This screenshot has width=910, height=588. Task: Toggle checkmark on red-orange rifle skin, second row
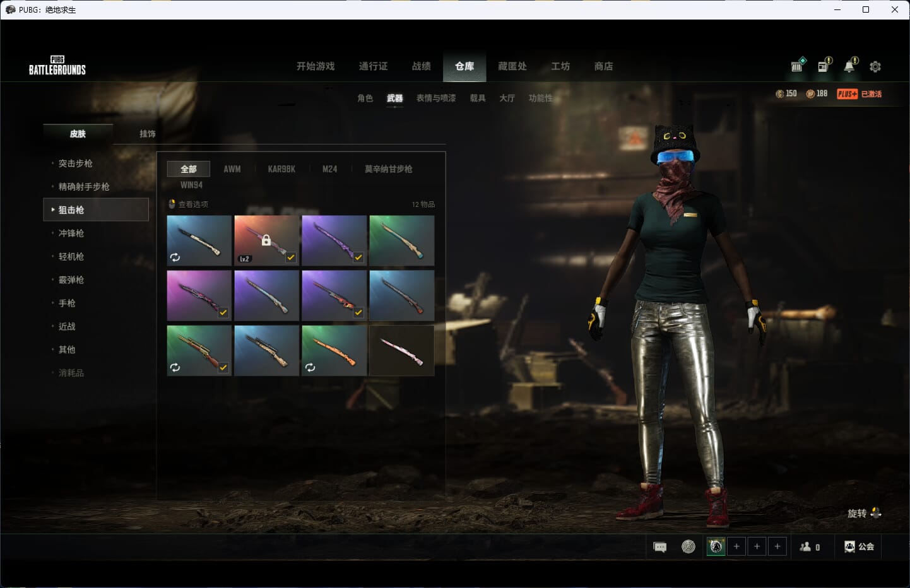(x=358, y=312)
